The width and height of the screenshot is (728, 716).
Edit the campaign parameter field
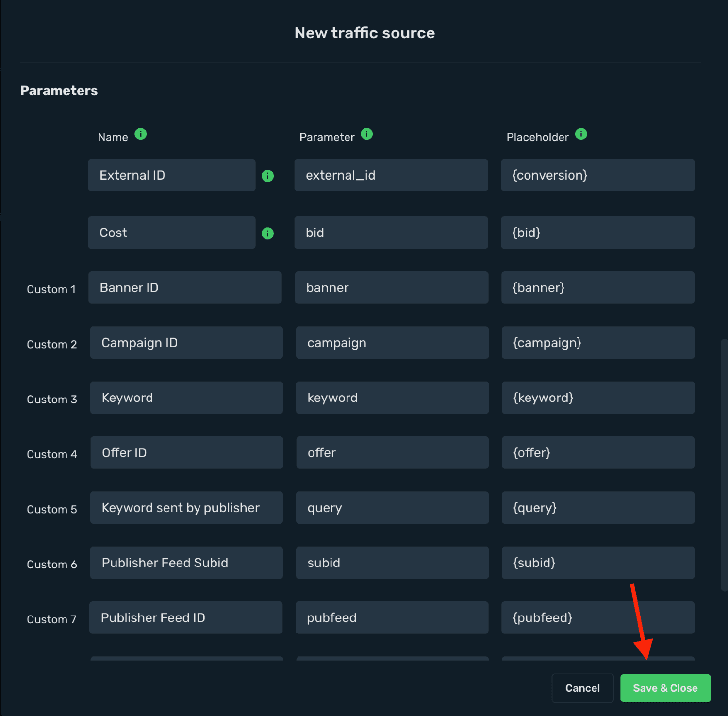click(392, 343)
